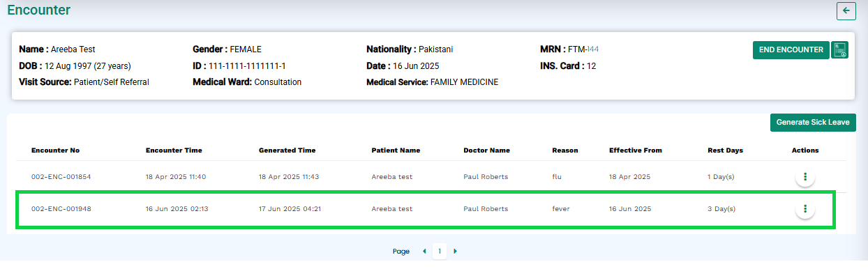Select the encounter 002-ENC-001854 row number
Screen dimensions: 868x271
(61, 177)
